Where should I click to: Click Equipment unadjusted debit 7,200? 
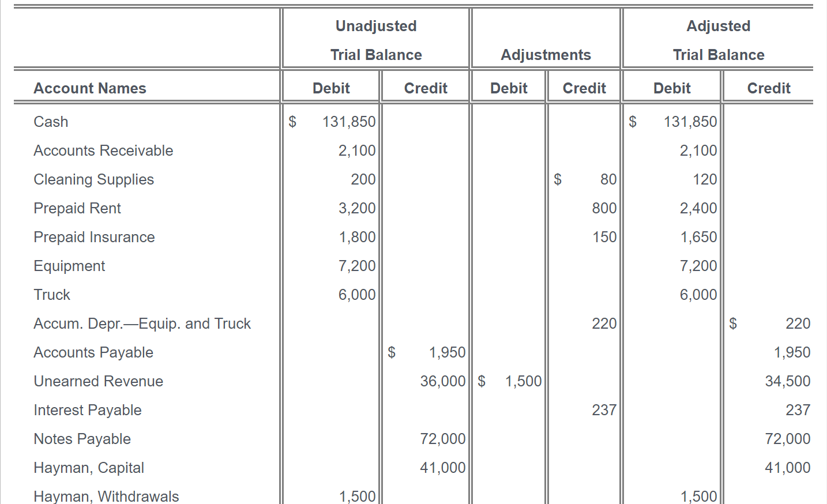coord(356,266)
